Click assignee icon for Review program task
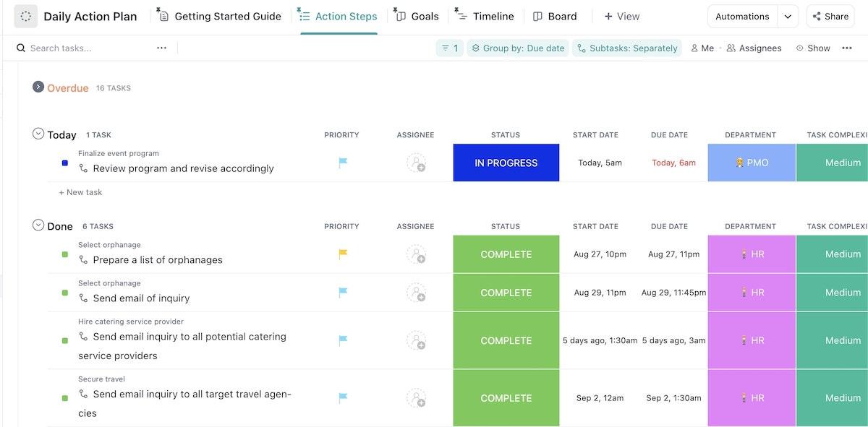This screenshot has width=868, height=427. (x=416, y=163)
